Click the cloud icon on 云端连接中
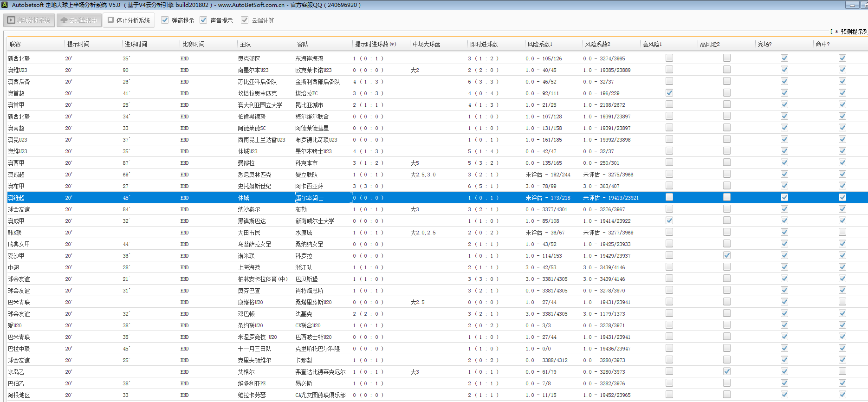The image size is (868, 402). click(x=64, y=20)
